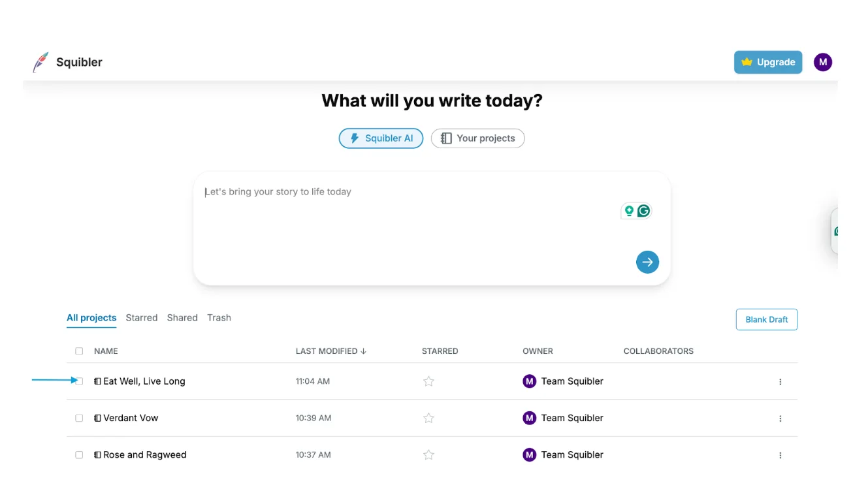Viewport: 853px width, 504px height.
Task: Select the Squibler AI pill
Action: (x=381, y=138)
